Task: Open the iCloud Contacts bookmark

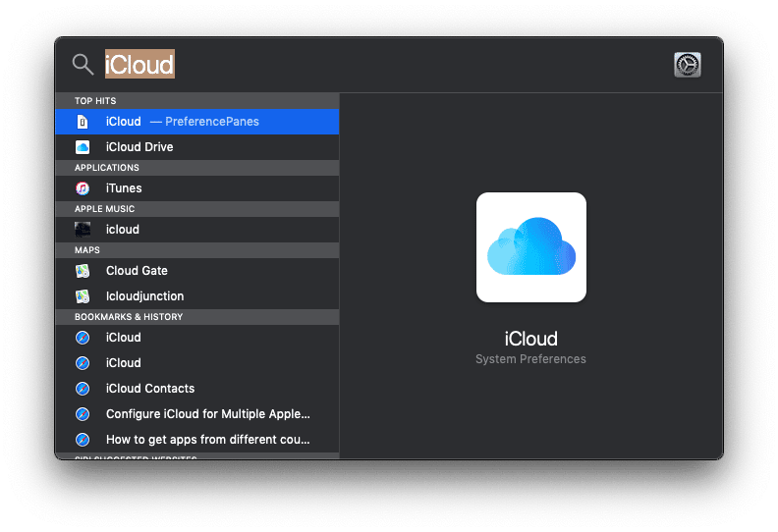Action: point(197,389)
